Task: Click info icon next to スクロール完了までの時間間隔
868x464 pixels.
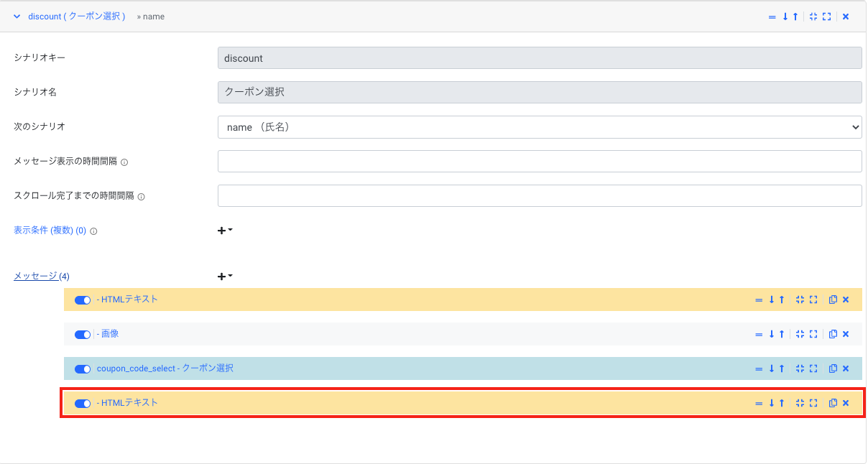Action: 141,197
